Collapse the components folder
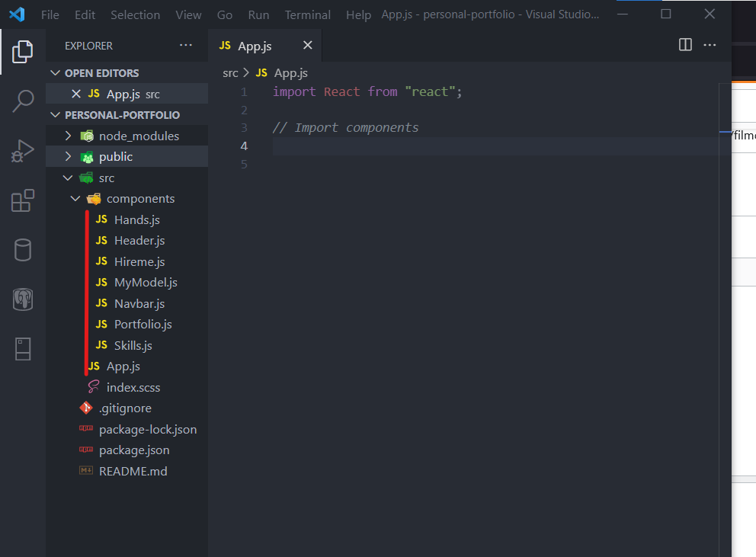Viewport: 756px width, 557px height. [75, 198]
